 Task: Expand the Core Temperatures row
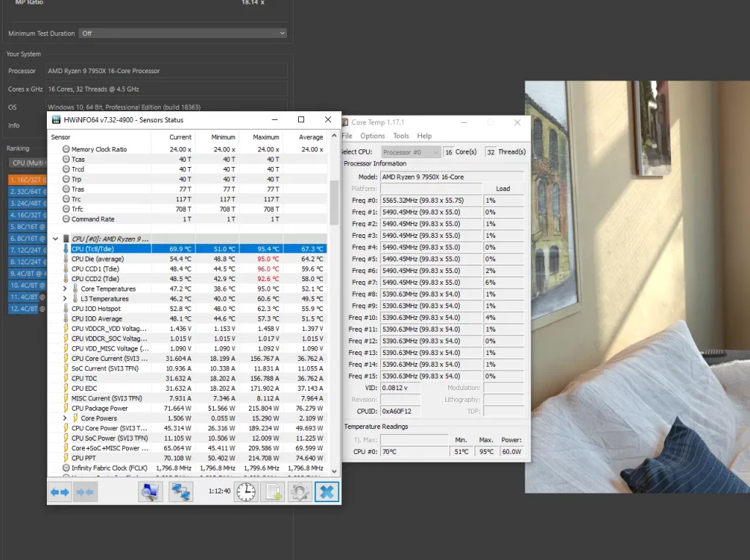click(64, 289)
